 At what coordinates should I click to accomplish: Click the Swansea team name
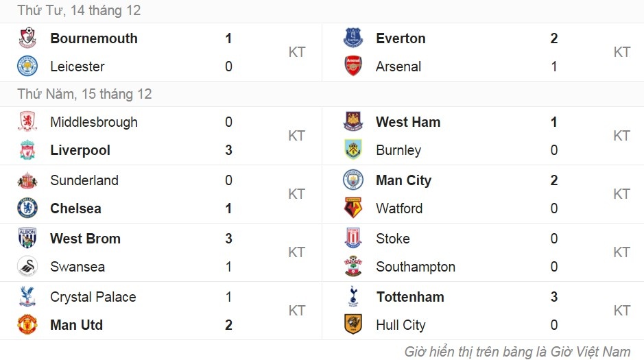(77, 267)
